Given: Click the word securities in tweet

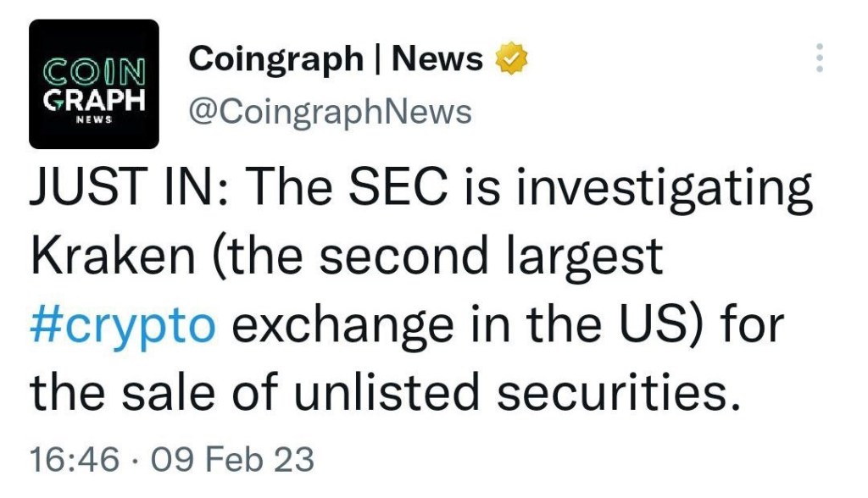Looking at the screenshot, I should pos(618,392).
